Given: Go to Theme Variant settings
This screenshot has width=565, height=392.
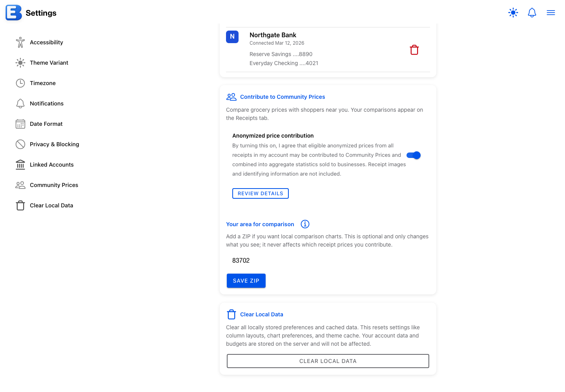Looking at the screenshot, I should pos(49,63).
